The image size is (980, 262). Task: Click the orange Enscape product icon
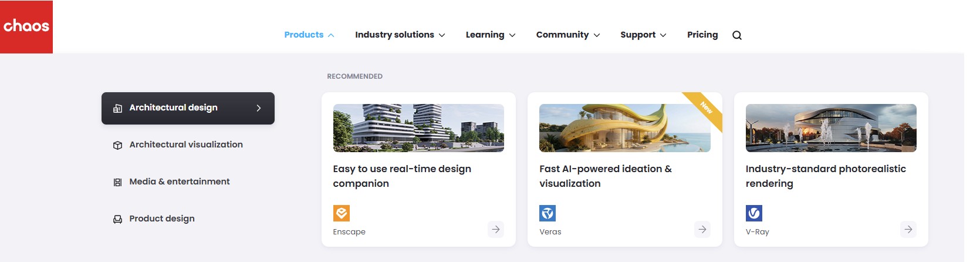341,213
